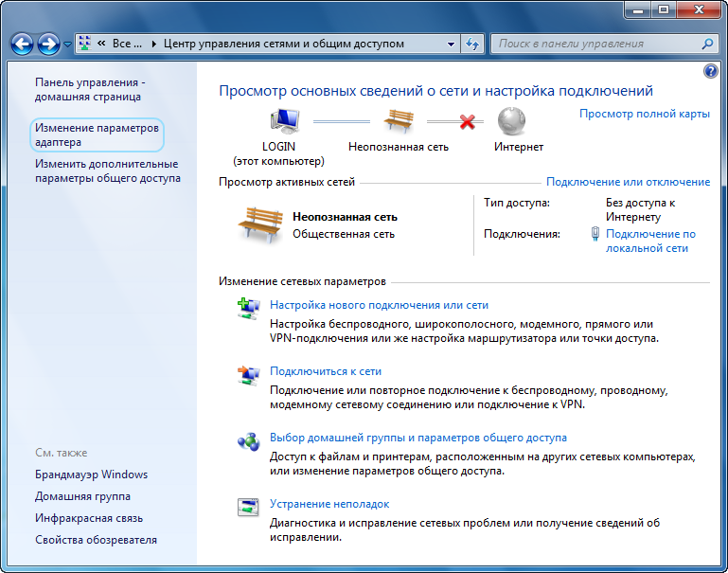Click "Подключение или отключение" link

click(628, 182)
